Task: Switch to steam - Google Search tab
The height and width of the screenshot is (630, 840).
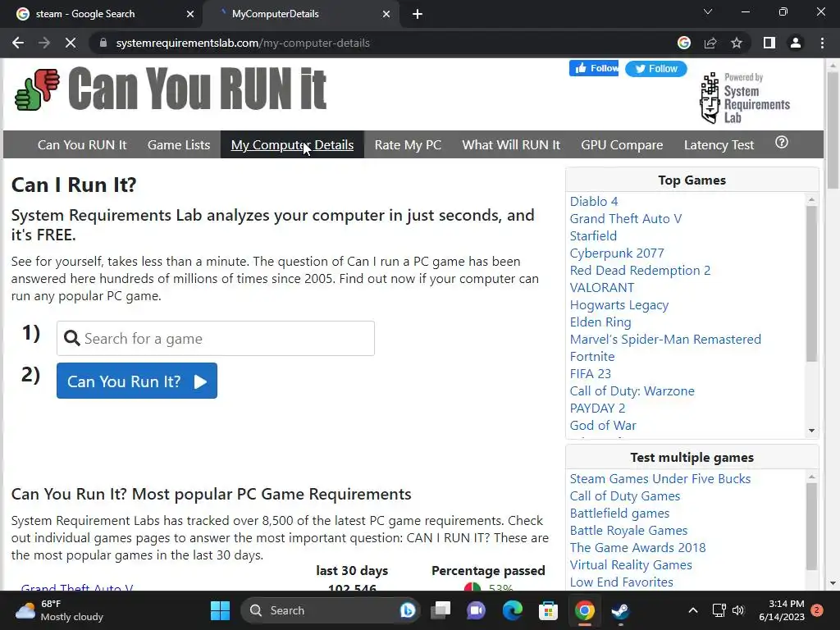Action: point(102,14)
